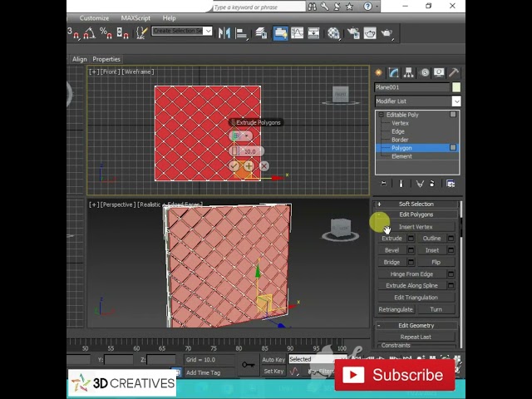Open Outline settings box
Viewport: 532px width, 399px height.
click(x=451, y=239)
